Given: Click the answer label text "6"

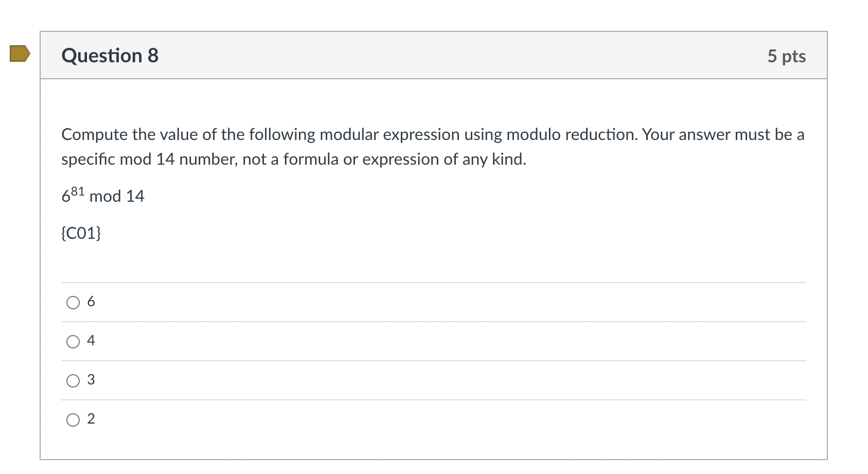Looking at the screenshot, I should click(x=91, y=302).
